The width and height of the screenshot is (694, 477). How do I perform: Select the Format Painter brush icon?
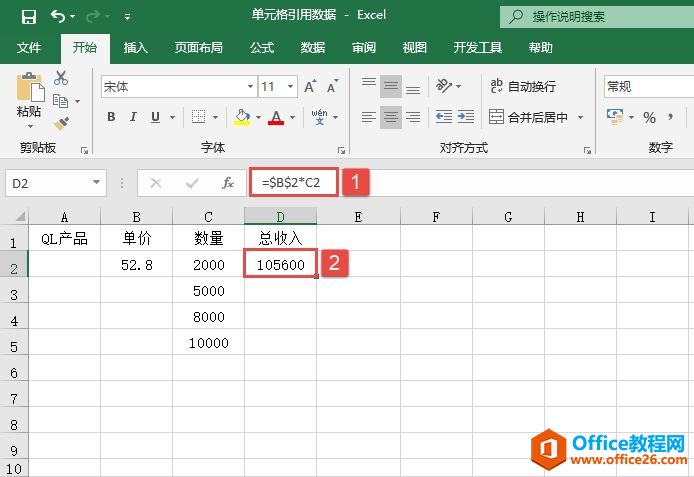61,123
